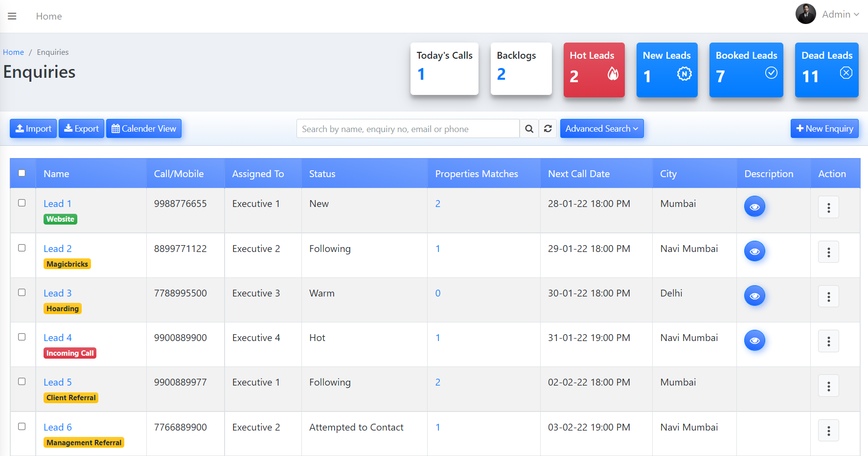Toggle the select-all header checkbox

click(22, 173)
